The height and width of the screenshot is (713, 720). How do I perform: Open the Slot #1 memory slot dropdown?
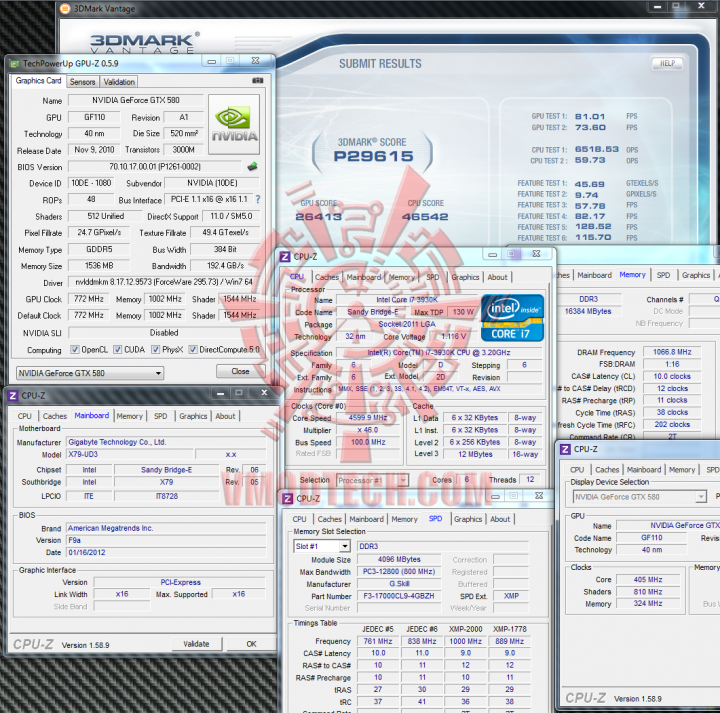click(x=322, y=546)
